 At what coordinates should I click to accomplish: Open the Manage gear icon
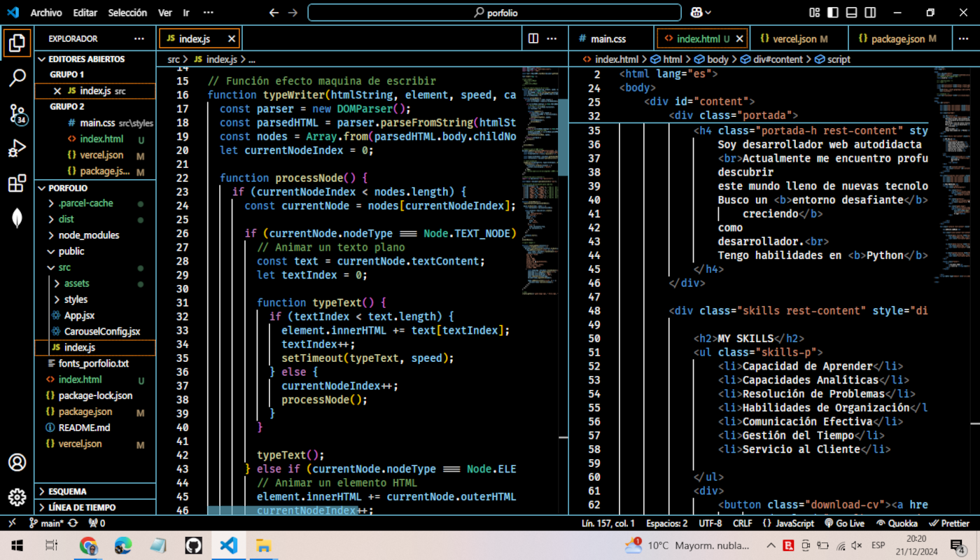pyautogui.click(x=17, y=498)
